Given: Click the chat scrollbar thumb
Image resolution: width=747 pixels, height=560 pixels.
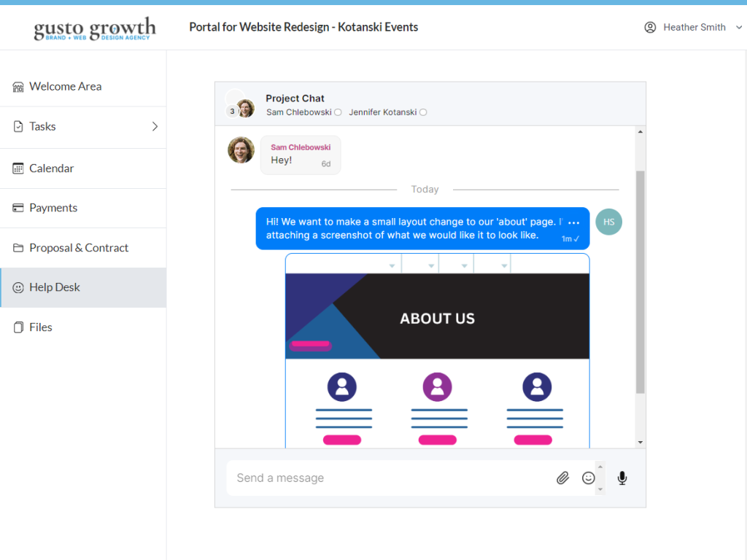Looking at the screenshot, I should tap(640, 282).
